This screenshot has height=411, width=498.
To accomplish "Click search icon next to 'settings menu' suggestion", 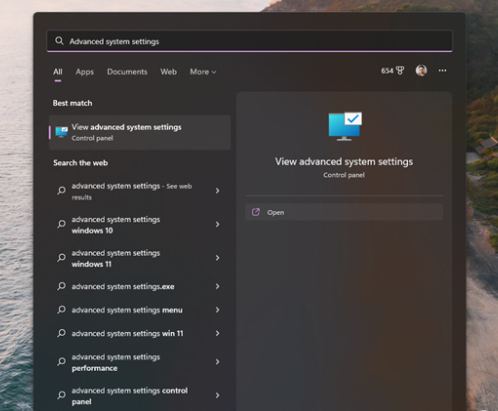I will [x=61, y=310].
